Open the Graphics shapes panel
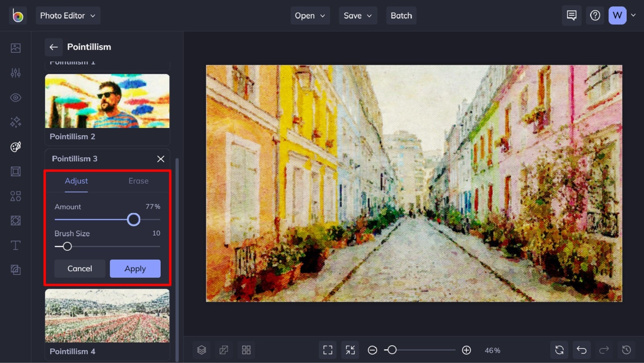Image resolution: width=644 pixels, height=363 pixels. [15, 196]
